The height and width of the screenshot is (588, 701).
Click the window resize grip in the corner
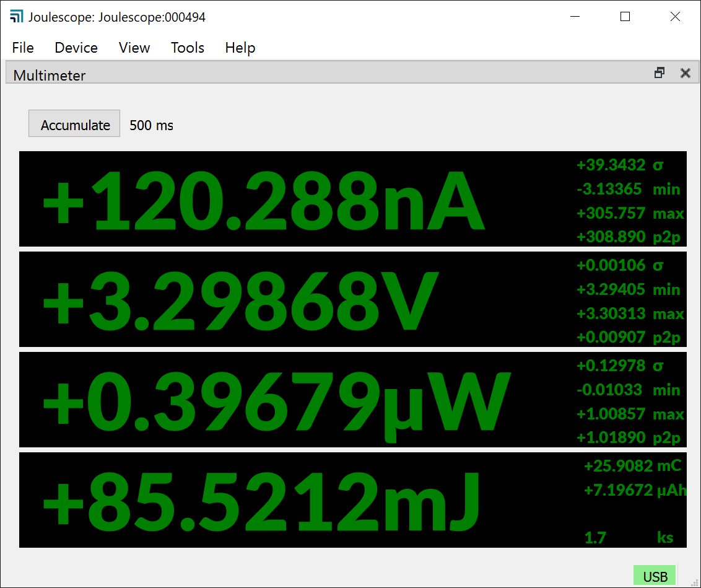694,582
